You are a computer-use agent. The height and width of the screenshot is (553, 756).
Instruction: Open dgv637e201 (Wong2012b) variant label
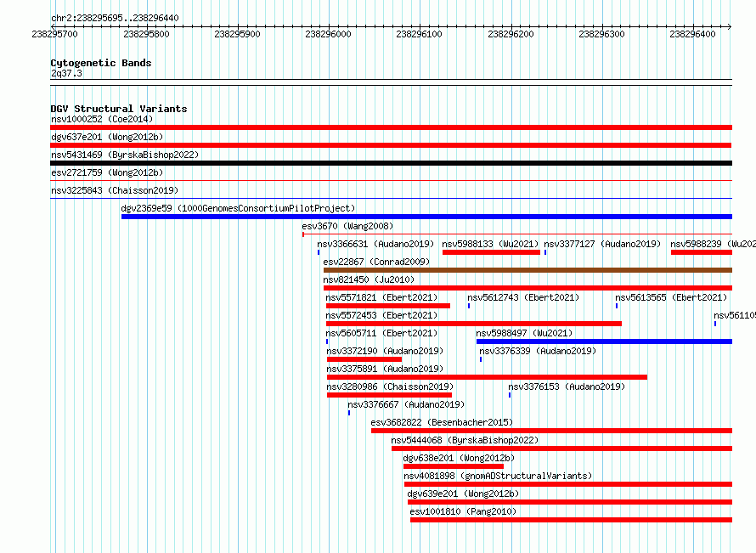(107, 137)
